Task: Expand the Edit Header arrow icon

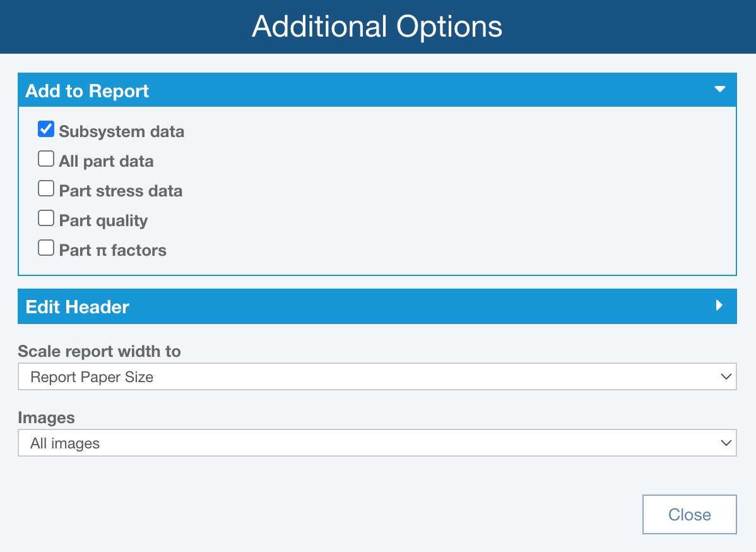Action: (x=719, y=306)
